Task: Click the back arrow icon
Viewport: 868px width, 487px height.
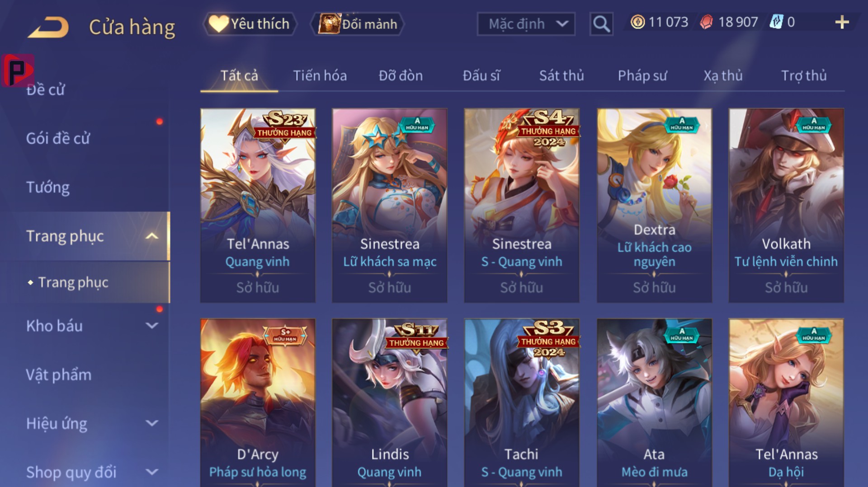Action: [48, 27]
